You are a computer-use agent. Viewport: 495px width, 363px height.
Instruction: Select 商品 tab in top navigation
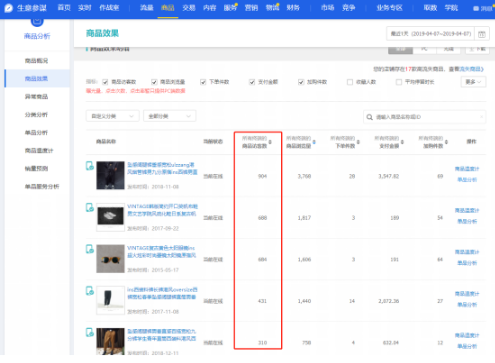(168, 8)
